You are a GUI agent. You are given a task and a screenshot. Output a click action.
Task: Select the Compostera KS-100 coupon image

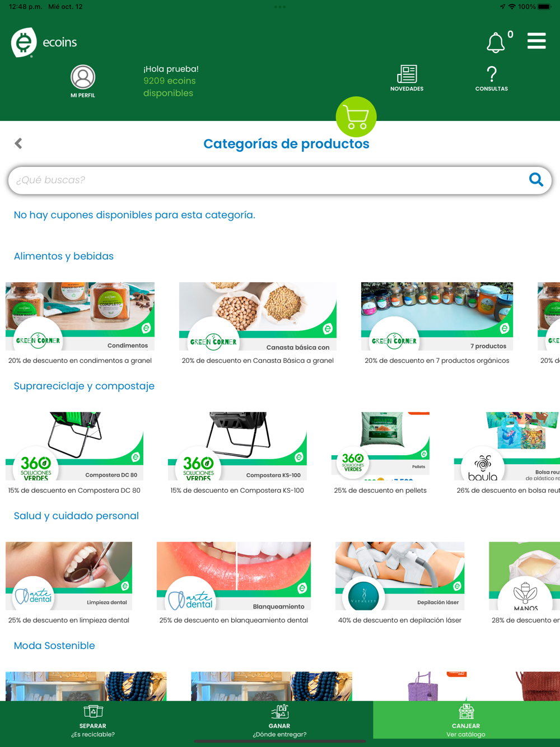(237, 446)
